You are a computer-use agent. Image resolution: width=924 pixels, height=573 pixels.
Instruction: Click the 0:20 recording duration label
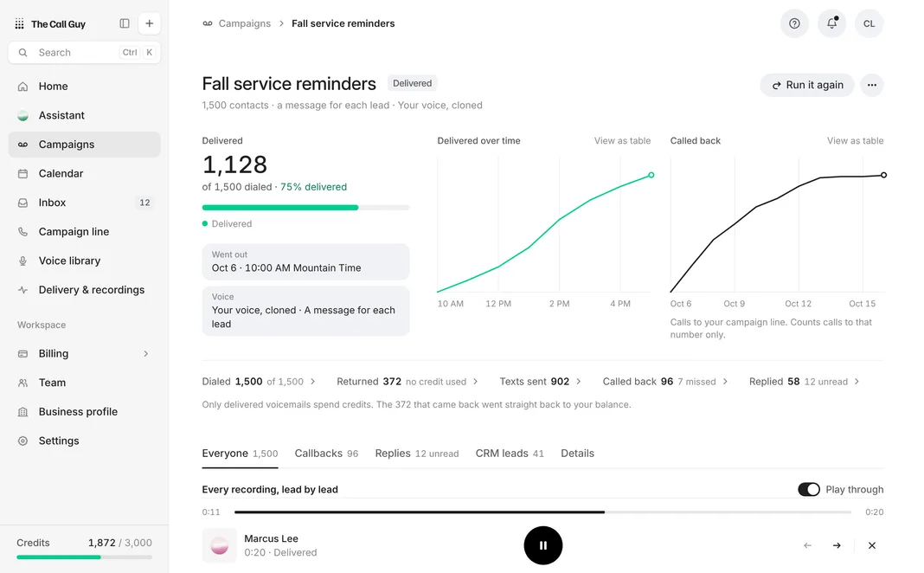point(874,512)
